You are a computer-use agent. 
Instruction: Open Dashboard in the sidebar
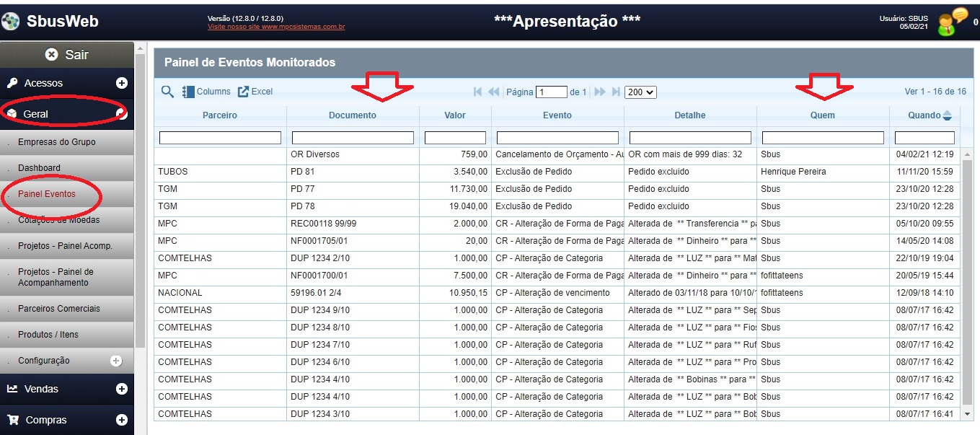pyautogui.click(x=39, y=168)
